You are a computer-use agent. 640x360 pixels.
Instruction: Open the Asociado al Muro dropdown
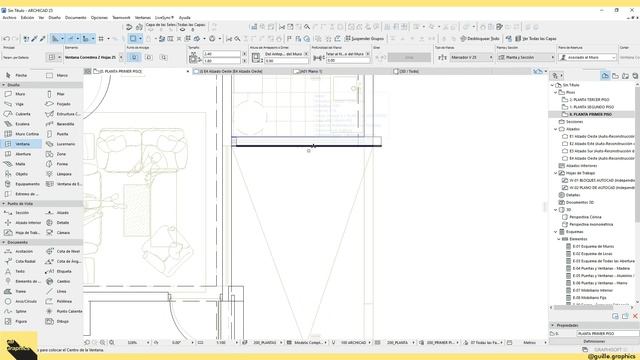587,58
